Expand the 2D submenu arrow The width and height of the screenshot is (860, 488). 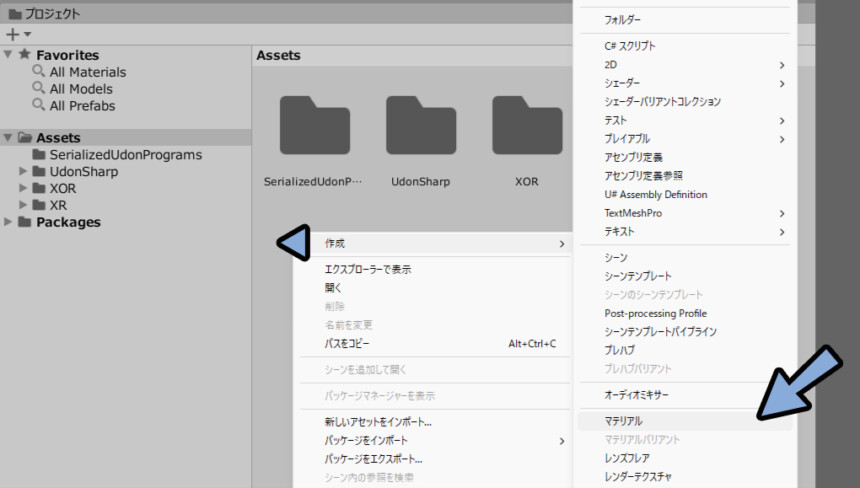tap(782, 65)
